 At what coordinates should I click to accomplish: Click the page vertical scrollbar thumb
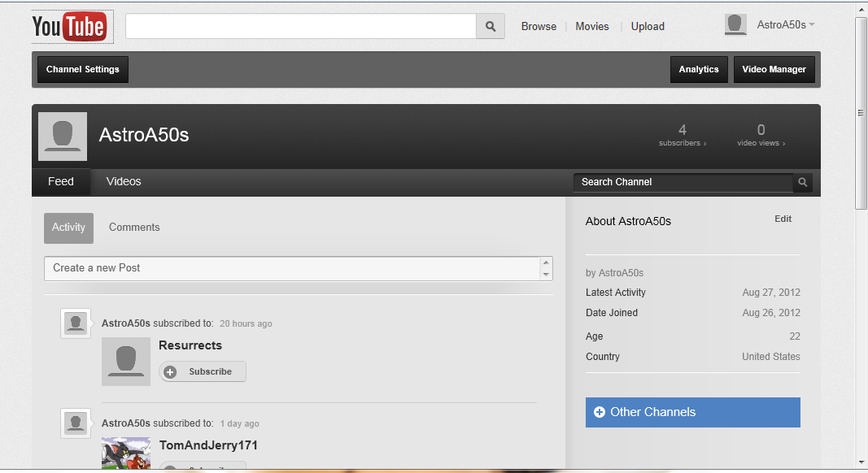coord(861,113)
